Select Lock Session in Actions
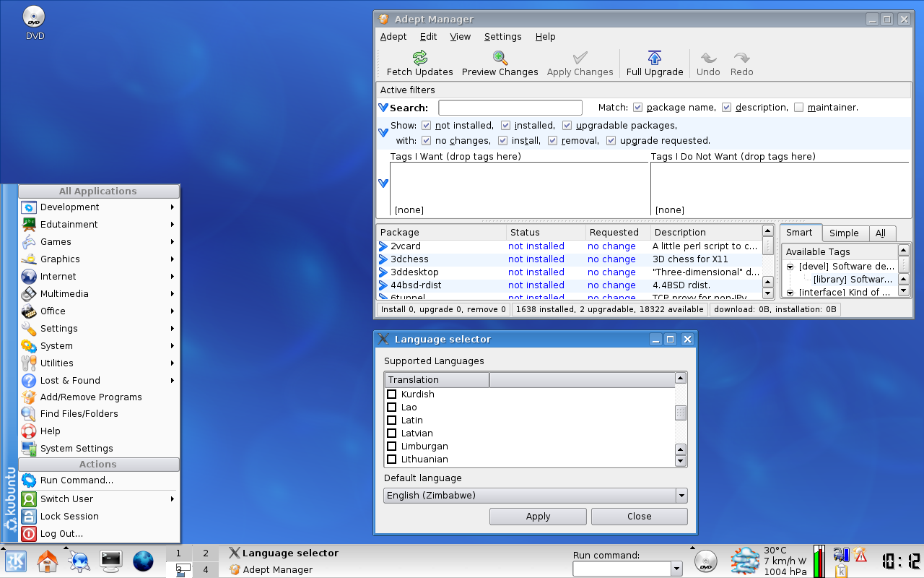The image size is (924, 578). [x=99, y=516]
